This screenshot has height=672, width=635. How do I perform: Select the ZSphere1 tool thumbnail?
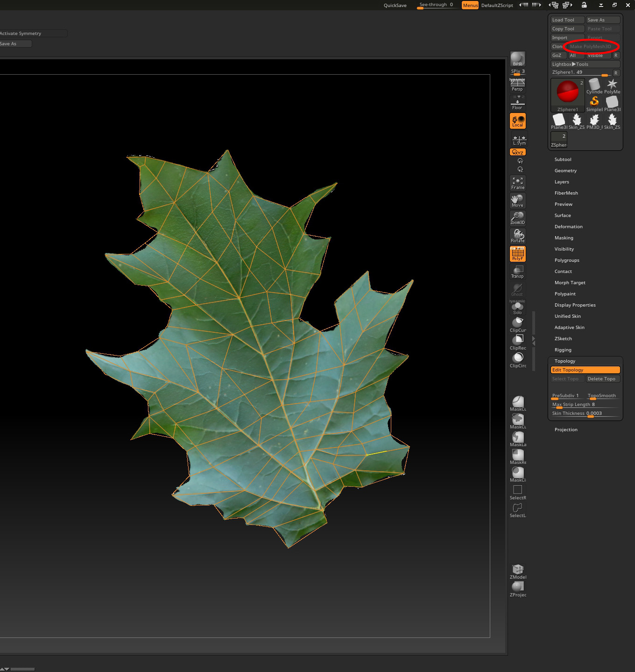pos(568,95)
